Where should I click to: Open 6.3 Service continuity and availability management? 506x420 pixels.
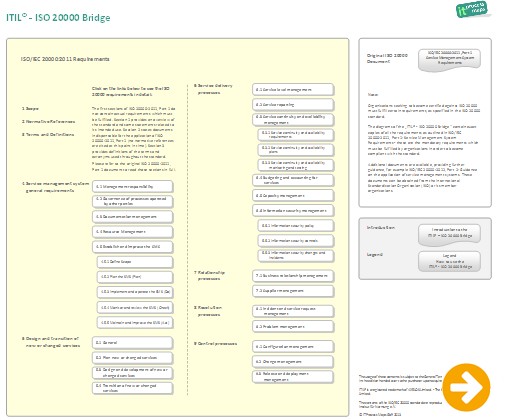point(293,120)
